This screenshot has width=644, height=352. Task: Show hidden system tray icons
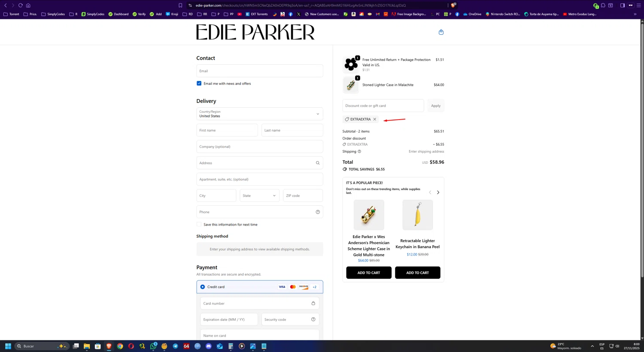(x=592, y=346)
